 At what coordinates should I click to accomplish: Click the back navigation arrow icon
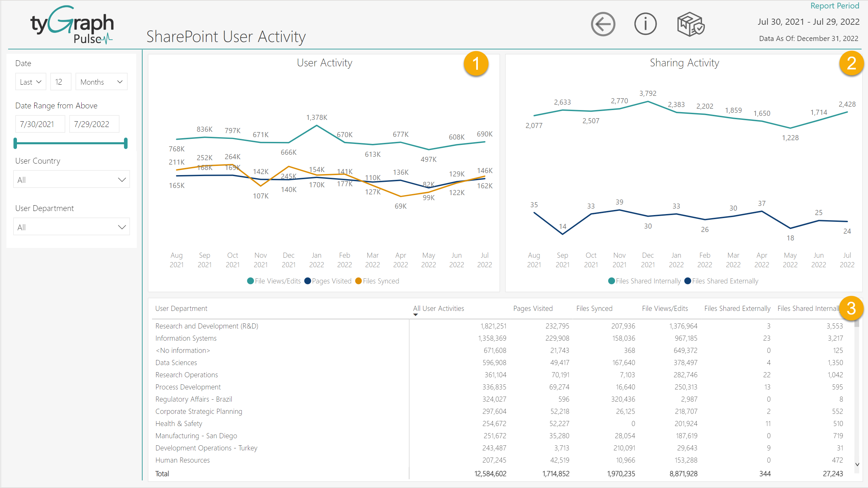pos(602,24)
